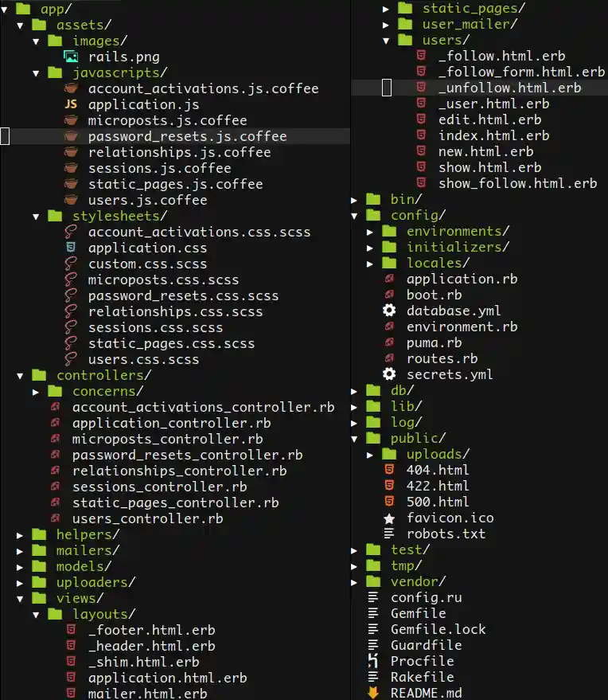608x700 pixels.
Task: Open puma.rb config file
Action: 434,342
